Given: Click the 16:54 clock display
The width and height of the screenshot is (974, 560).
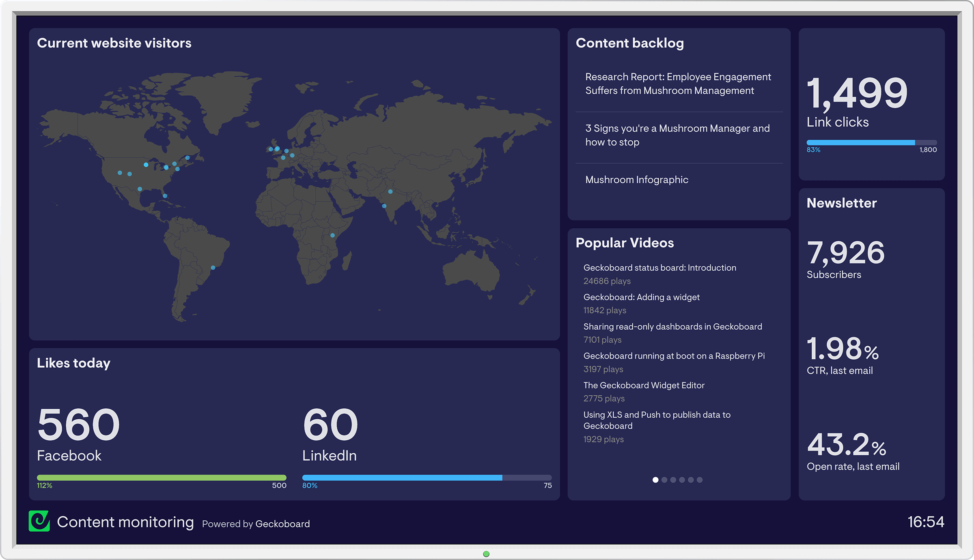Looking at the screenshot, I should [x=925, y=522].
